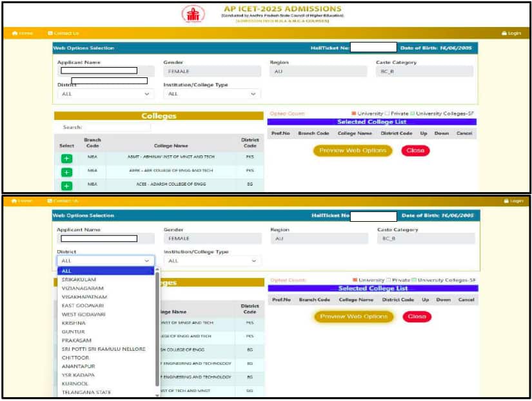Viewport: 532px width, 401px height.
Task: Click Login in the upper screenshot
Action: [x=511, y=34]
